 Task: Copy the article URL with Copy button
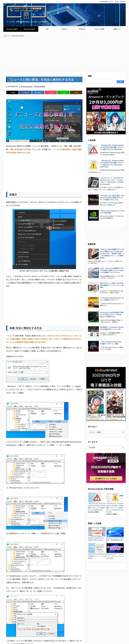tap(76, 93)
